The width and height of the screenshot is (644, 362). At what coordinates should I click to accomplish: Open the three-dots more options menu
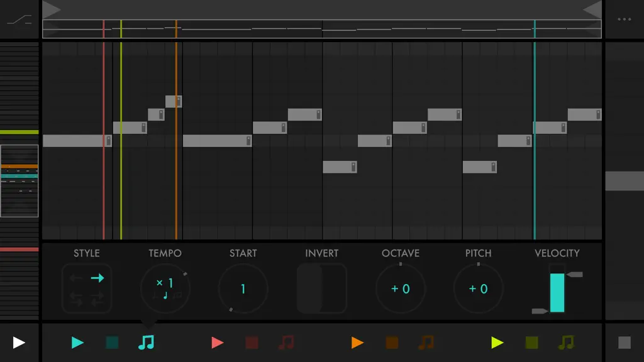point(624,19)
